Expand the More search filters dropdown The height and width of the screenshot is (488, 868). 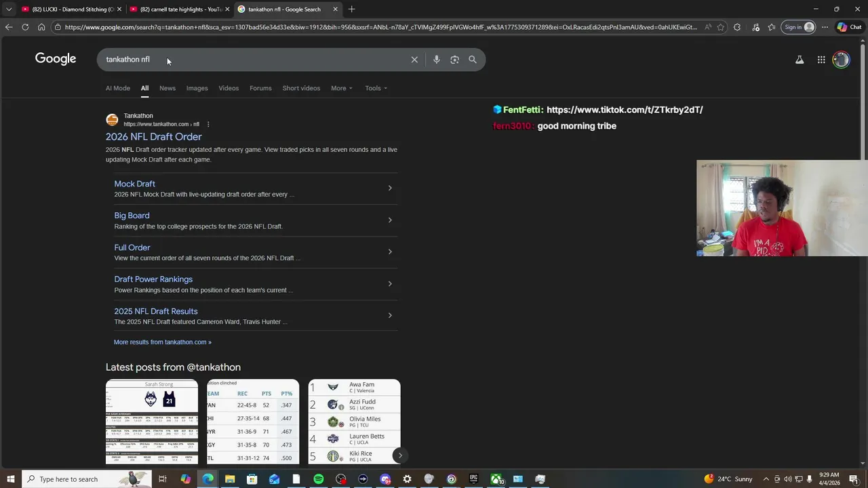pyautogui.click(x=342, y=88)
